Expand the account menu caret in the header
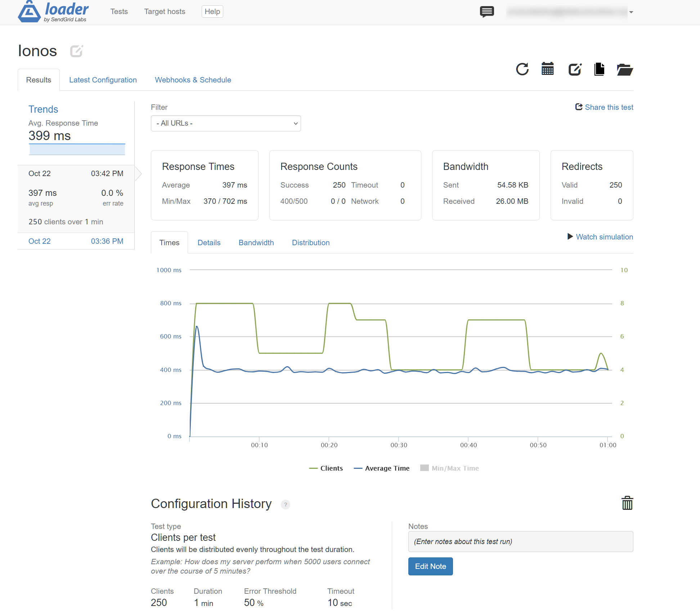Image resolution: width=700 pixels, height=615 pixels. tap(631, 12)
